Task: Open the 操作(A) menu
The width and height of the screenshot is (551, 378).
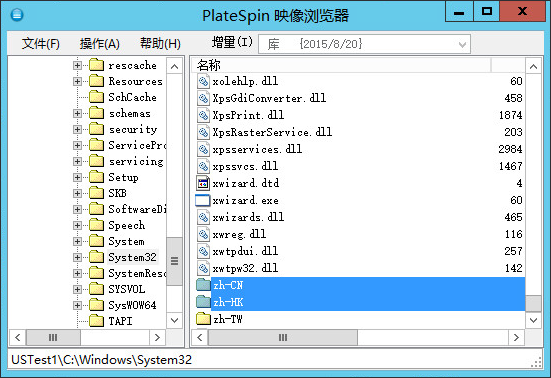Action: tap(100, 44)
